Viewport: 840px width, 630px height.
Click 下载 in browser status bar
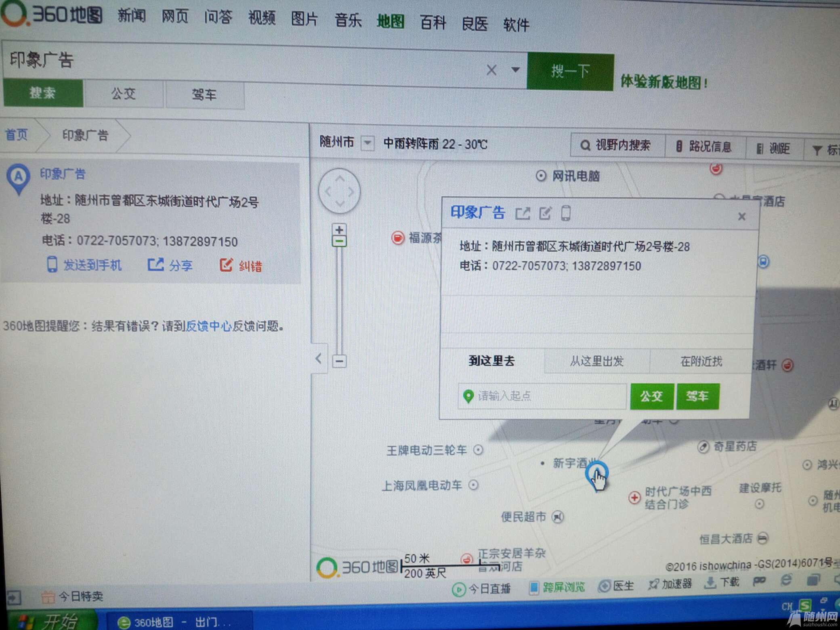point(722,582)
